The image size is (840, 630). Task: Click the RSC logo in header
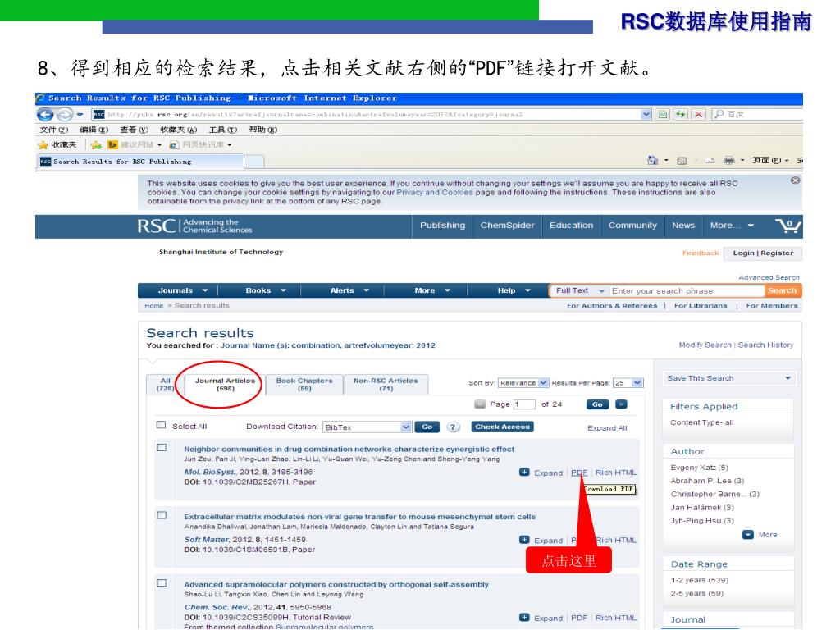194,226
